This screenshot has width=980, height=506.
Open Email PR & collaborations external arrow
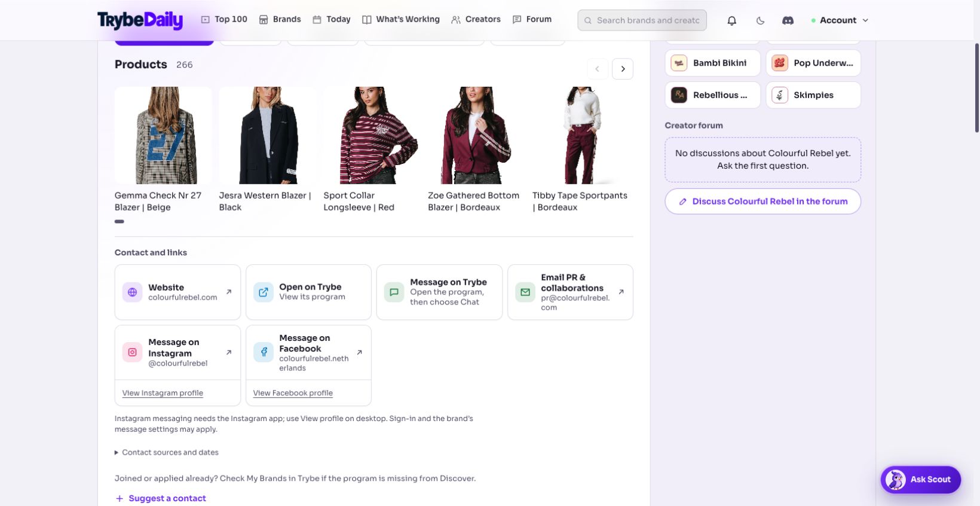point(621,292)
